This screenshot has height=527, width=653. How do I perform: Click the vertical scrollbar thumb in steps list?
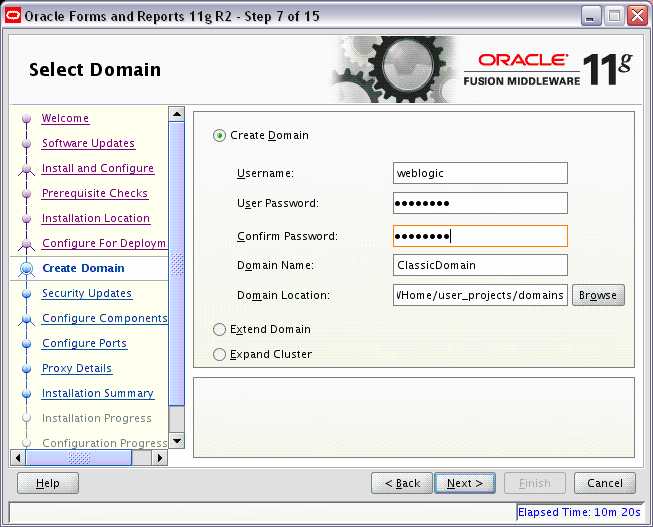tap(177, 264)
